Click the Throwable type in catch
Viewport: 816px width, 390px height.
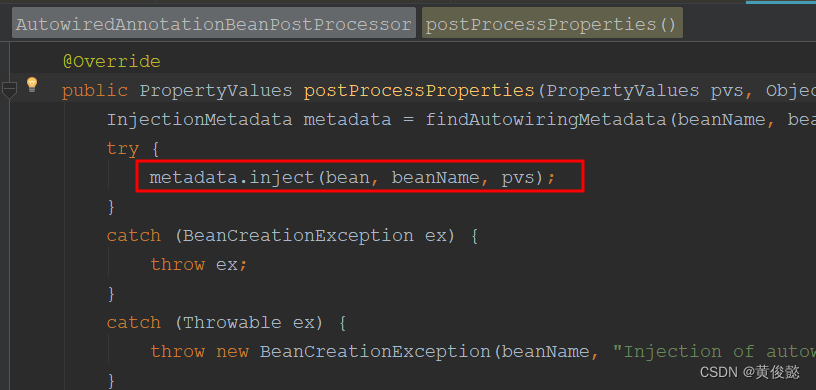[x=232, y=323]
